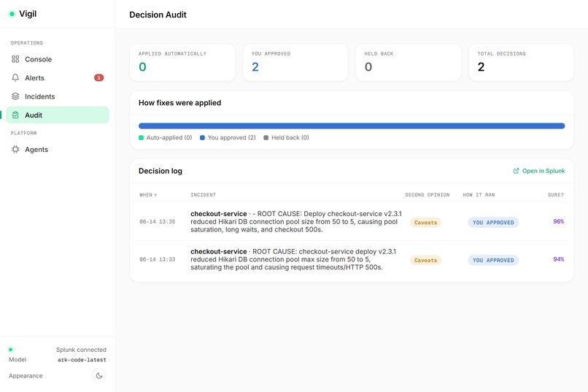Viewport: 588px width, 392px height.
Task: Click the SURE? column header
Action: click(x=556, y=195)
